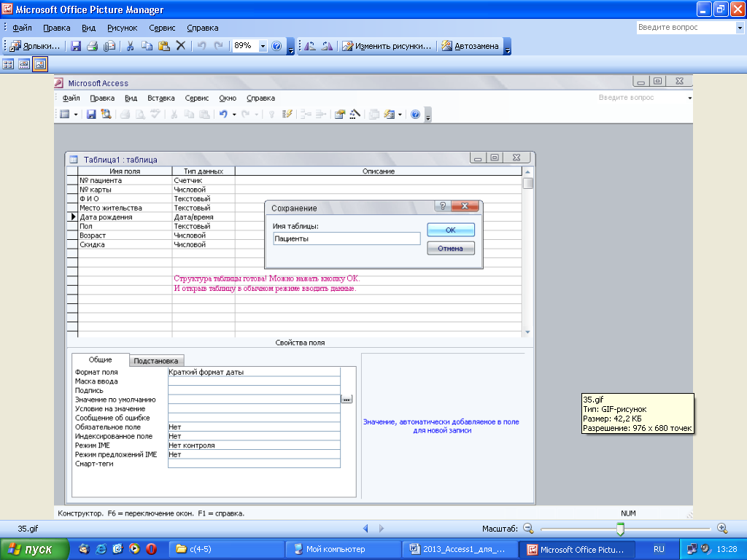Click the Введите вопрос help search box
The height and width of the screenshot is (560, 747).
coord(686,27)
